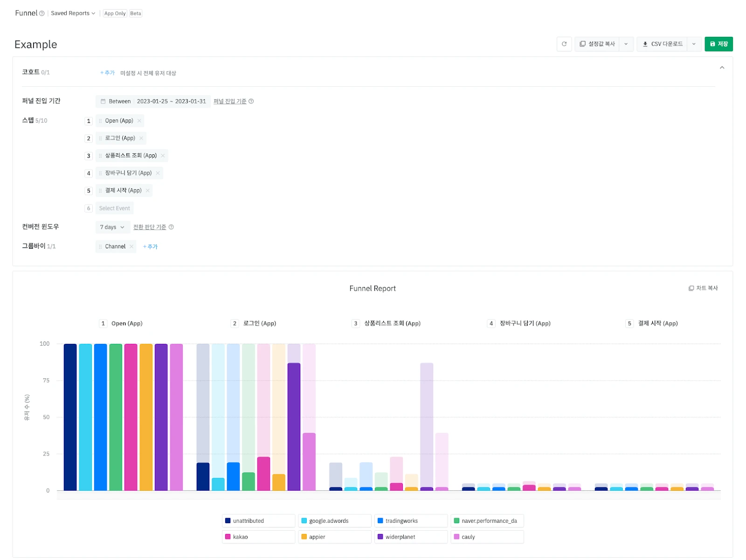Click the help icon beside Funnel title

[42, 14]
